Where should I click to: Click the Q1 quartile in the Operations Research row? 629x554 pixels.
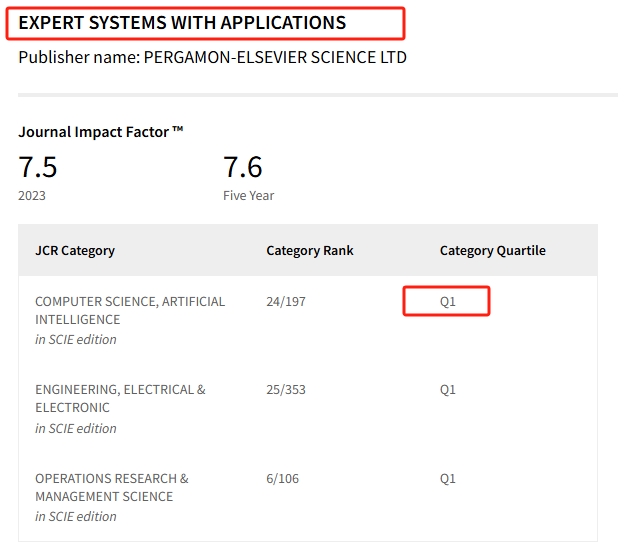click(x=447, y=478)
